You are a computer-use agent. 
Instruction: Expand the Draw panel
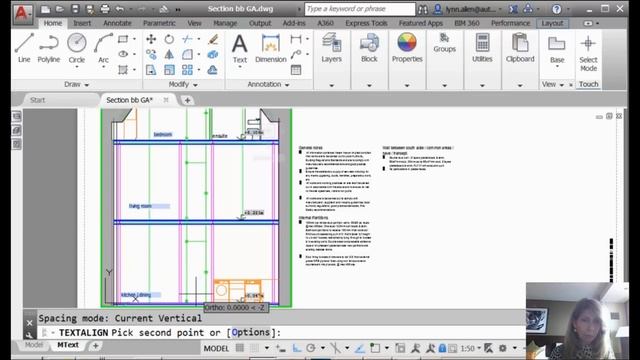(x=77, y=84)
